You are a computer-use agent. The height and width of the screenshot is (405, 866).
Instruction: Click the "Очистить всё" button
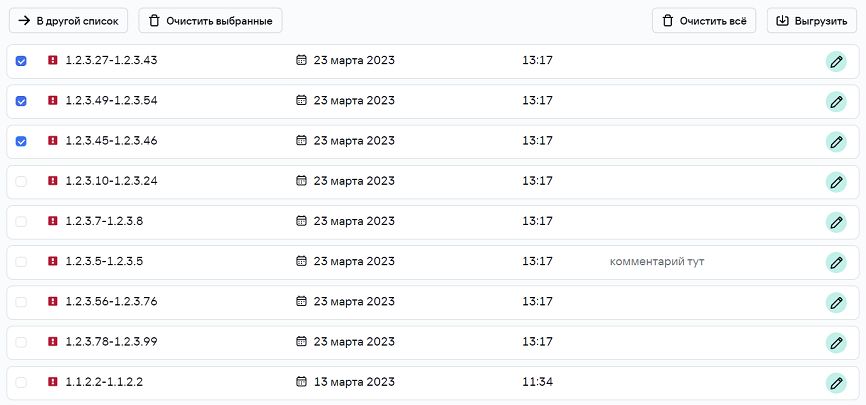(x=704, y=20)
